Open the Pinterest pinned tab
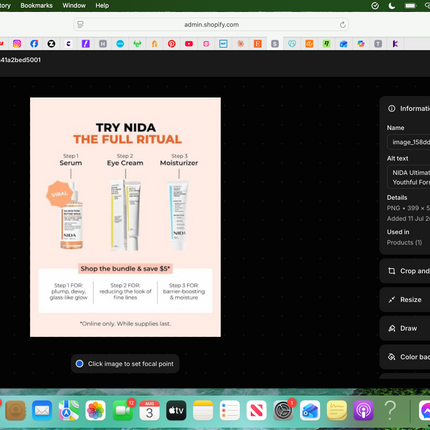 click(172, 44)
